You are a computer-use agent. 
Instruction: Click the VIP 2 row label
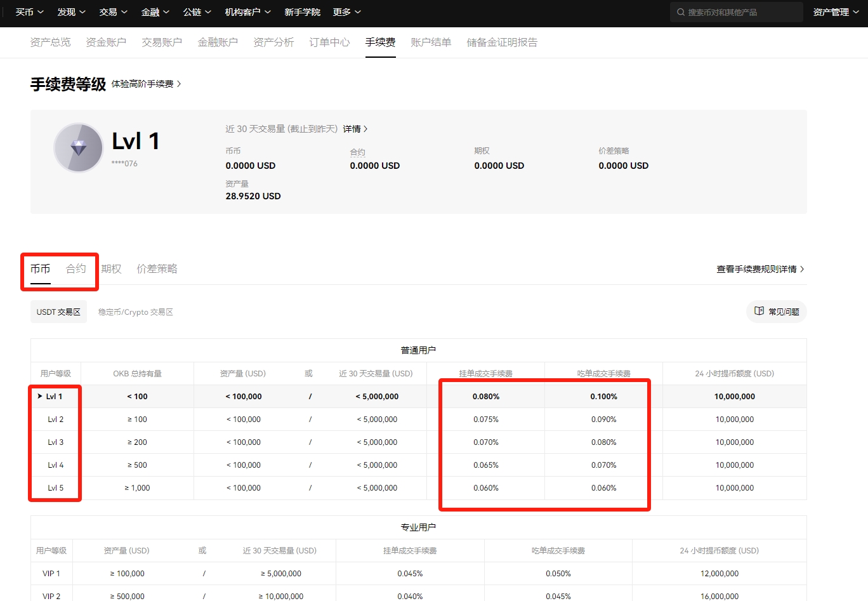51,597
